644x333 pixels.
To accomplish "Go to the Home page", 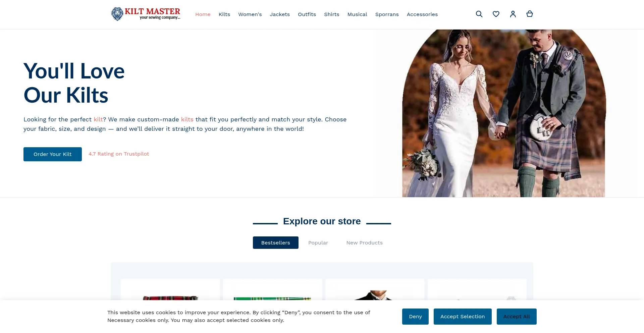I will [x=203, y=14].
